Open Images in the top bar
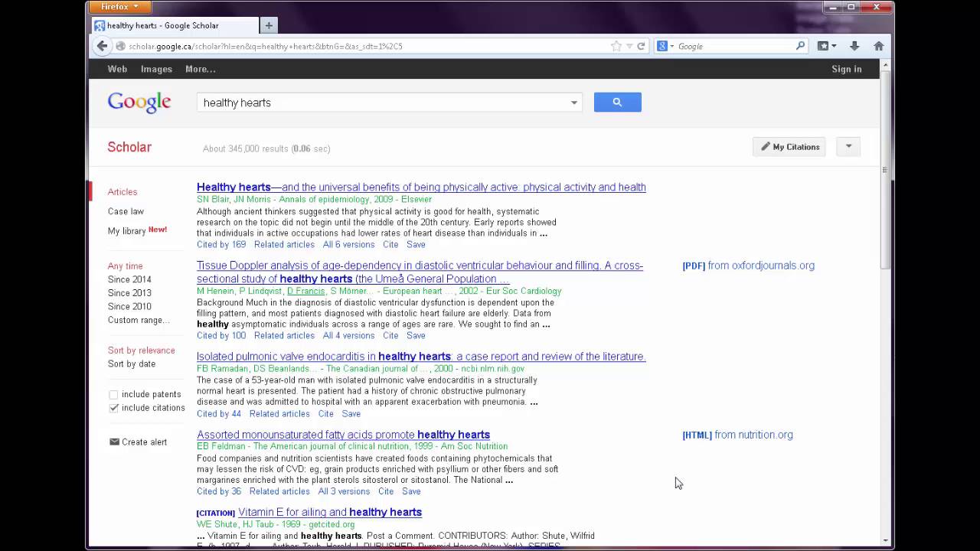Screen dimensions: 980x551 (156, 69)
